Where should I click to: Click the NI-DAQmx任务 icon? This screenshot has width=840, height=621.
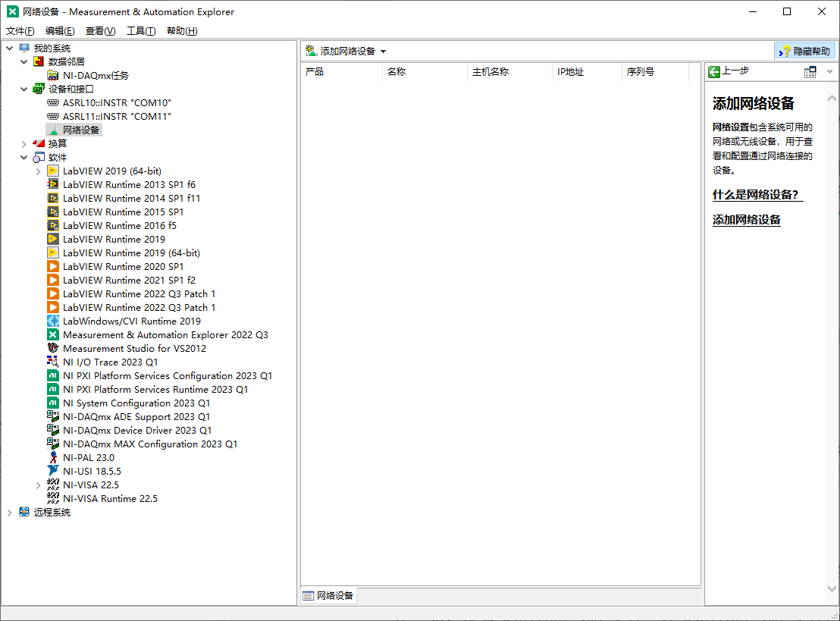[53, 76]
